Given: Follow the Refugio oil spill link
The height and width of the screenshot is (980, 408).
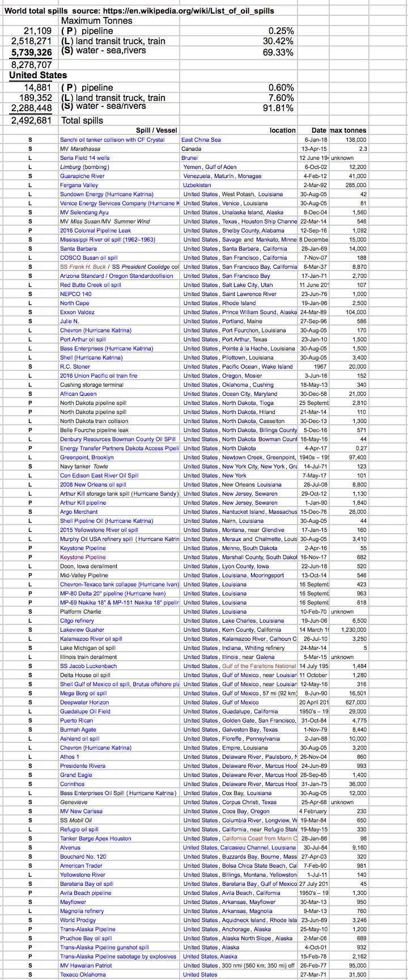Looking at the screenshot, I should click(x=79, y=829).
